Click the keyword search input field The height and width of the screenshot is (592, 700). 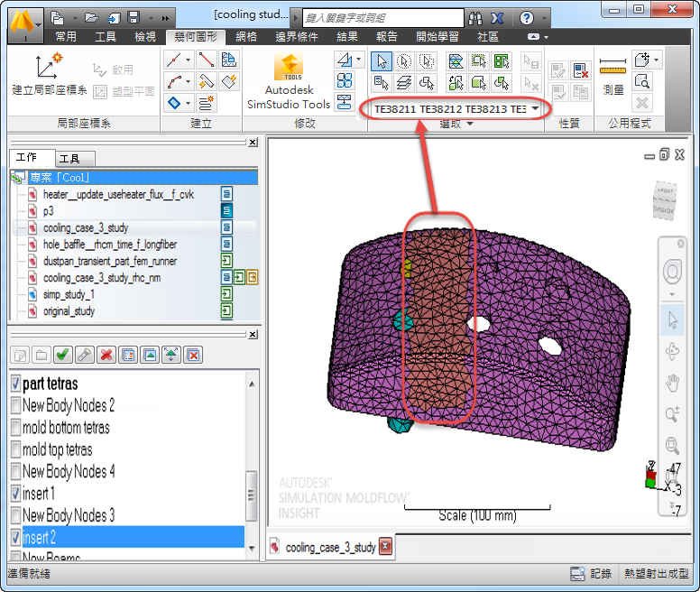[x=383, y=18]
